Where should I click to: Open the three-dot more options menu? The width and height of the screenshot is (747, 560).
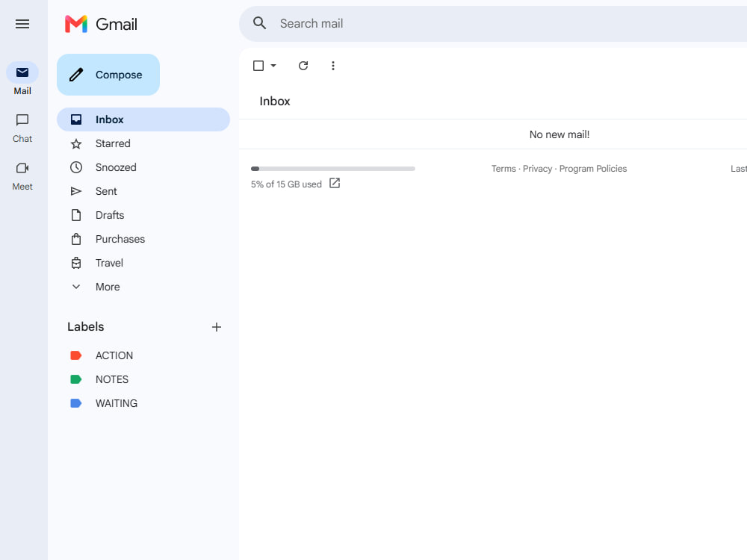pos(333,66)
